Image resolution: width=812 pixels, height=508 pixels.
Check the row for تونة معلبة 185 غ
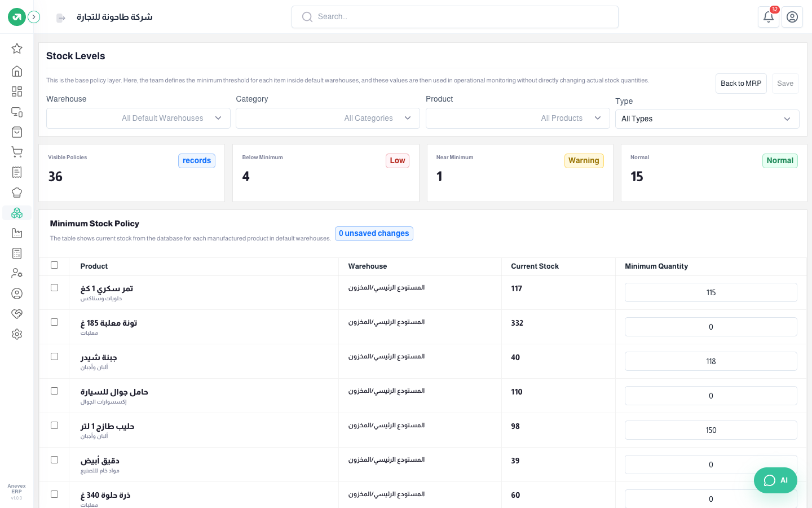(54, 322)
